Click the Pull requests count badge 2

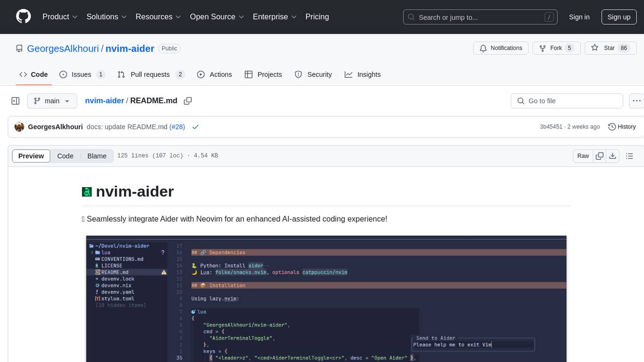[180, 74]
